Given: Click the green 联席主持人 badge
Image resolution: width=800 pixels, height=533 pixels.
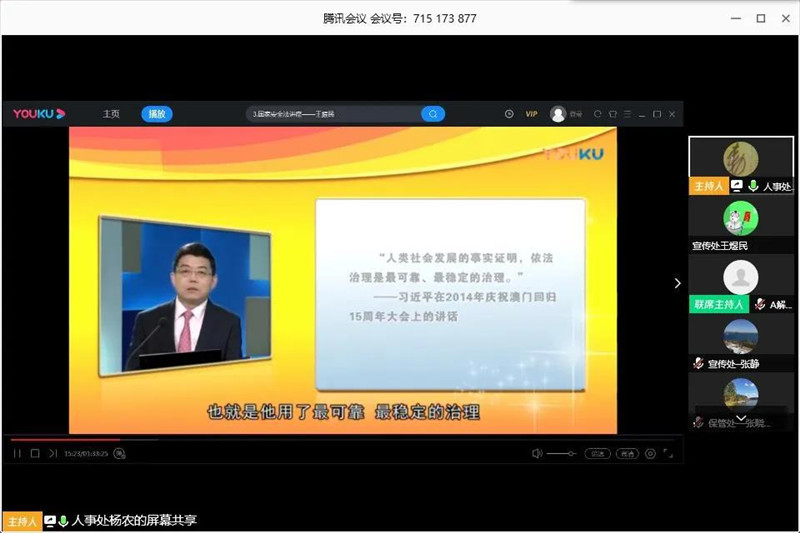Looking at the screenshot, I should (719, 304).
